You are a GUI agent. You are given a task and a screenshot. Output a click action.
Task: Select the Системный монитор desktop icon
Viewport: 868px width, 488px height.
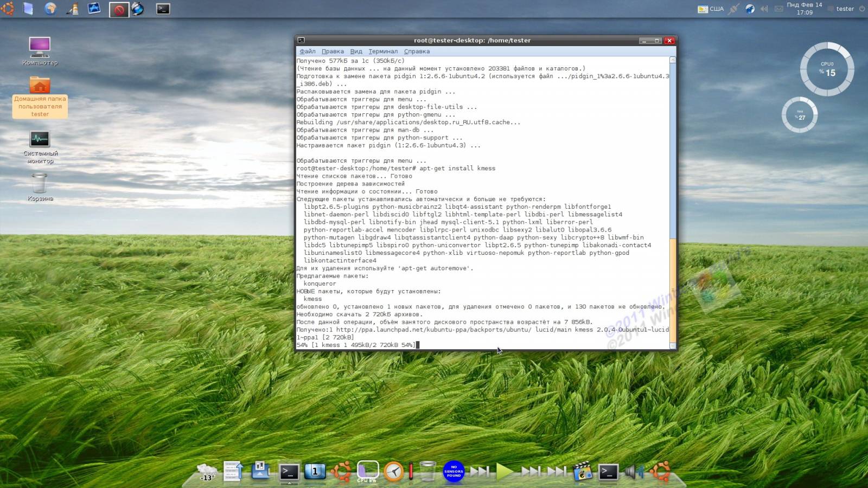point(40,147)
